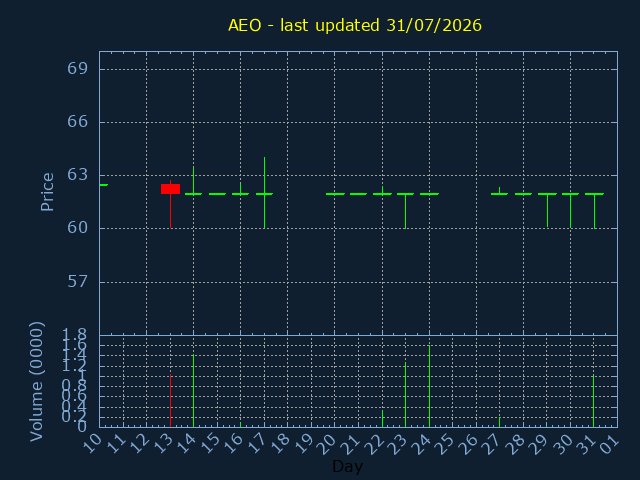Click the green volume bar on day 14
The height and width of the screenshot is (480, 640).
[193, 391]
